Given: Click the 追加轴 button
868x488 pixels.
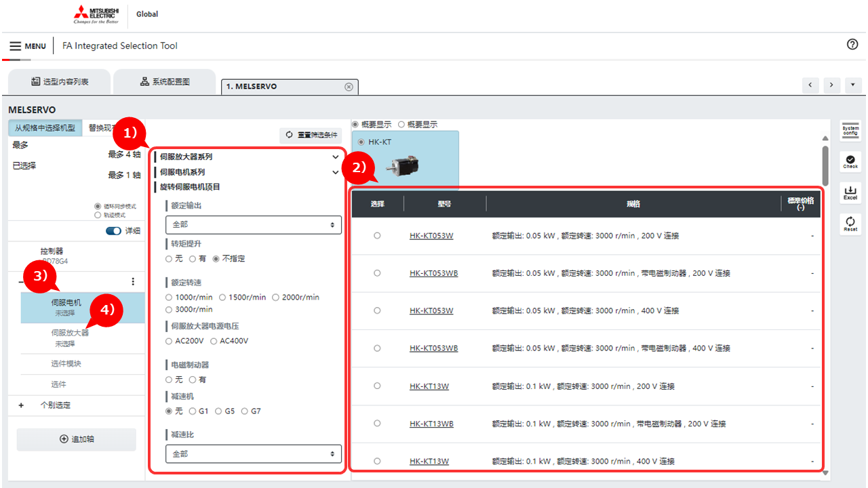Looking at the screenshot, I should click(76, 439).
